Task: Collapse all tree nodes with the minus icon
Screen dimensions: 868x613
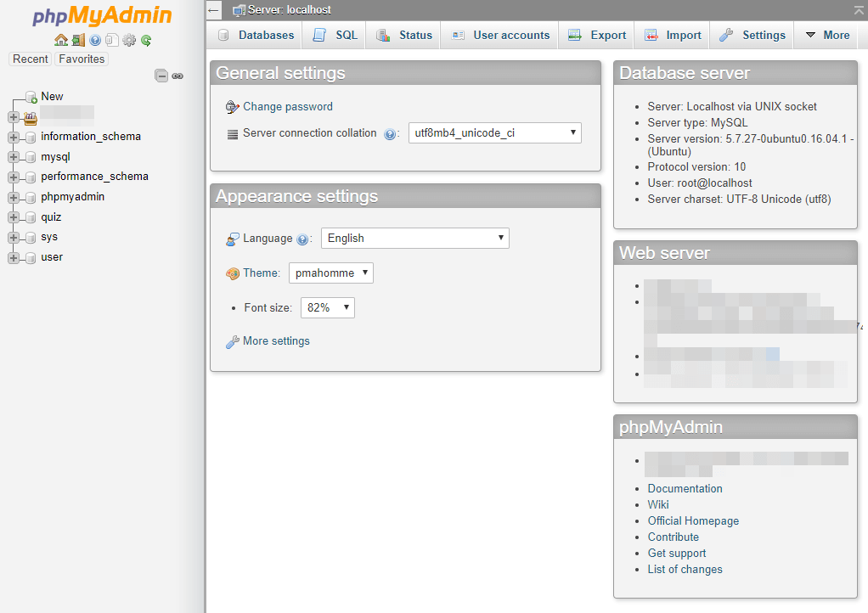Action: pyautogui.click(x=161, y=75)
